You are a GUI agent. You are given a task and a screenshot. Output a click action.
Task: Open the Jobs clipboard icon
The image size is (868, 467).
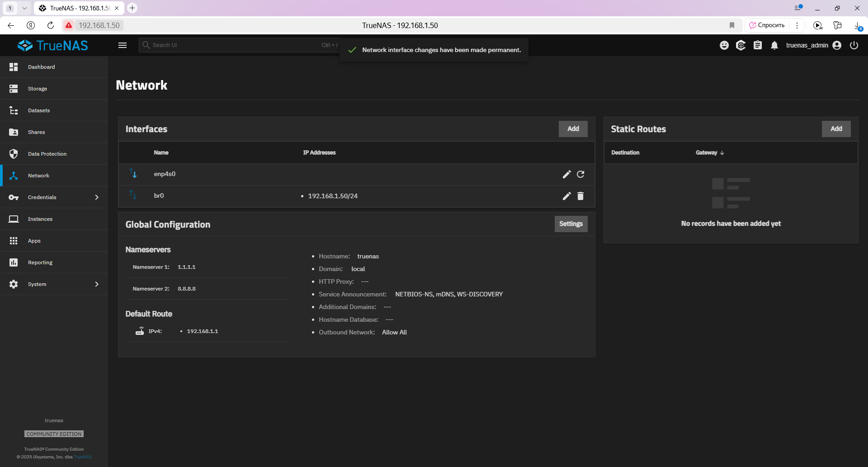click(x=758, y=45)
